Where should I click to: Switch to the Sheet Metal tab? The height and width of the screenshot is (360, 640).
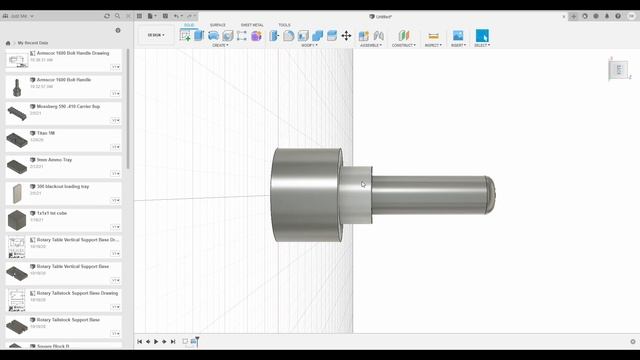click(252, 25)
